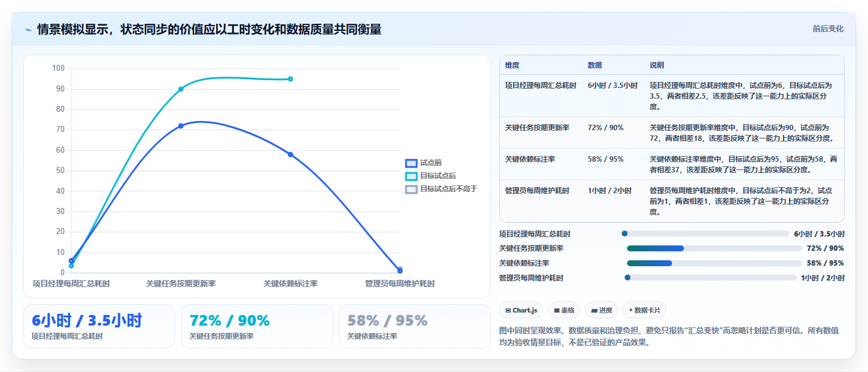Toggle the 目标试点后 legend item
The height and width of the screenshot is (372, 868).
[430, 176]
